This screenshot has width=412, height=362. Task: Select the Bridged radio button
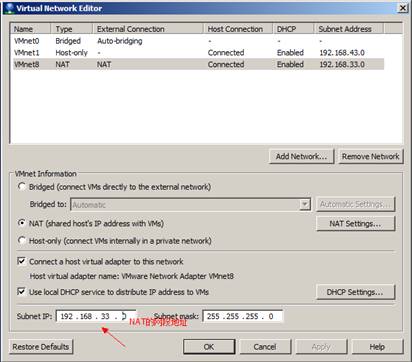[x=22, y=187]
